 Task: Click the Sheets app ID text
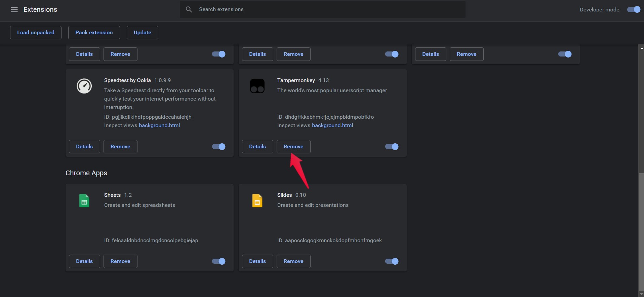(x=151, y=240)
